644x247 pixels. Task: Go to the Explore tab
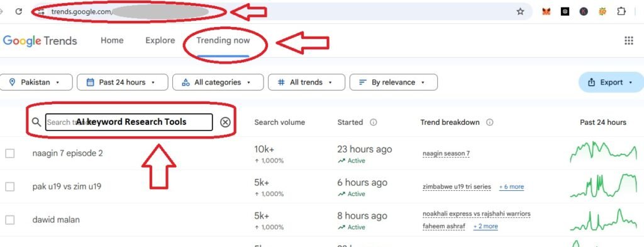(x=160, y=40)
